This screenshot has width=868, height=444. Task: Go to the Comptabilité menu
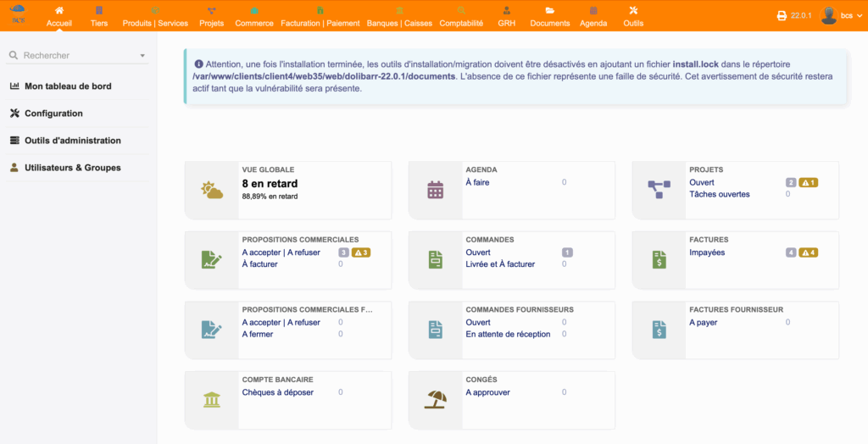(x=461, y=15)
